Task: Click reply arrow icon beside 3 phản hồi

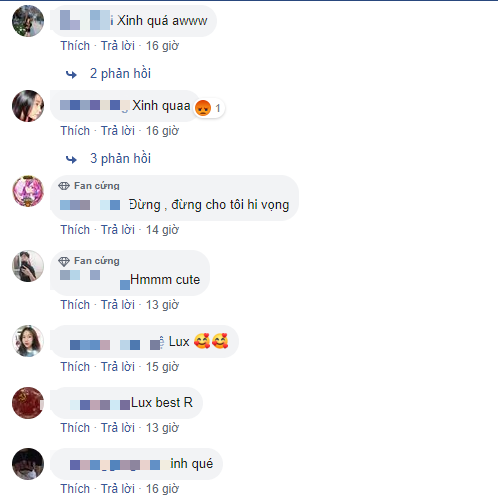Action: [x=71, y=159]
